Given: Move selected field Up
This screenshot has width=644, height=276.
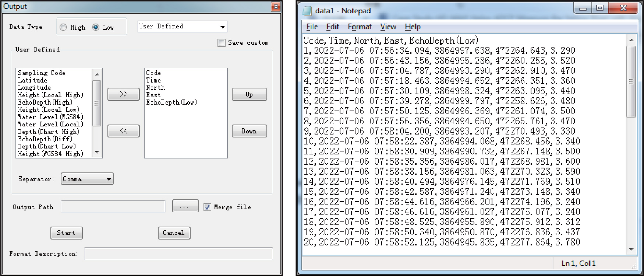Looking at the screenshot, I should click(250, 94).
